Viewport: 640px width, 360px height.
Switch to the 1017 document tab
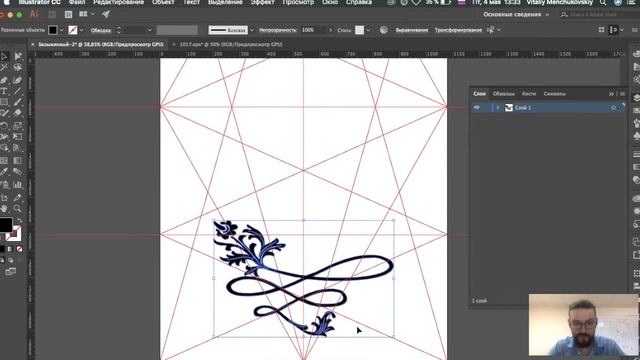coord(231,44)
